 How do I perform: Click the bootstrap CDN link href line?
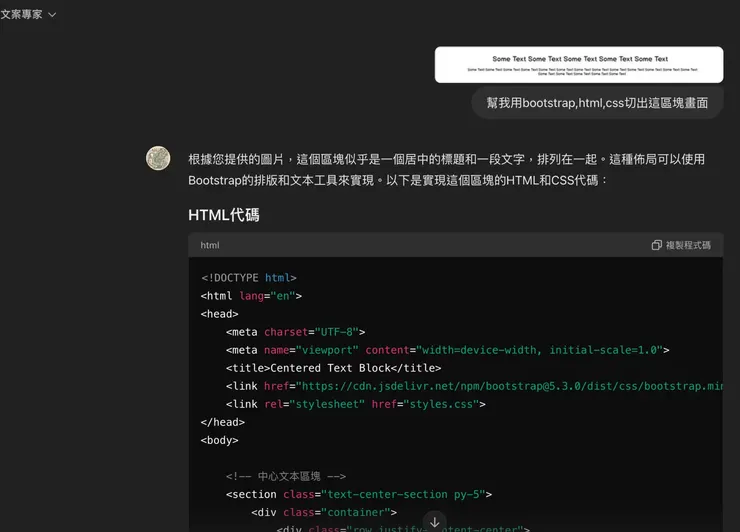pyautogui.click(x=474, y=386)
